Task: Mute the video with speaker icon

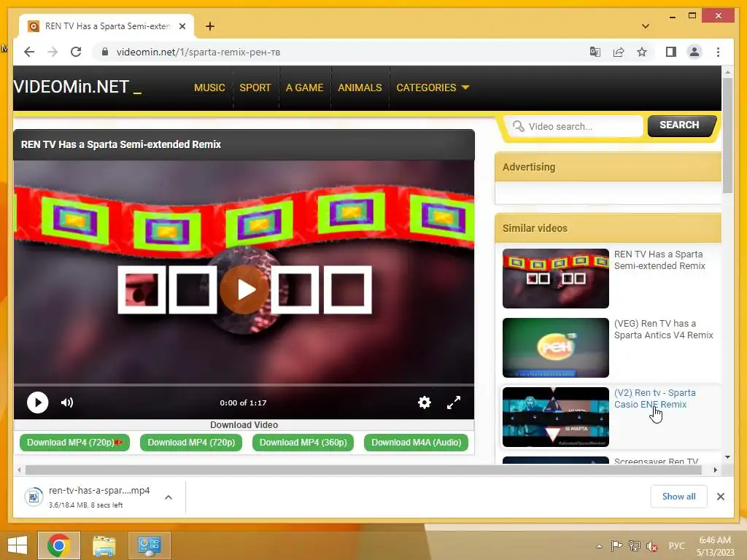Action: point(67,402)
